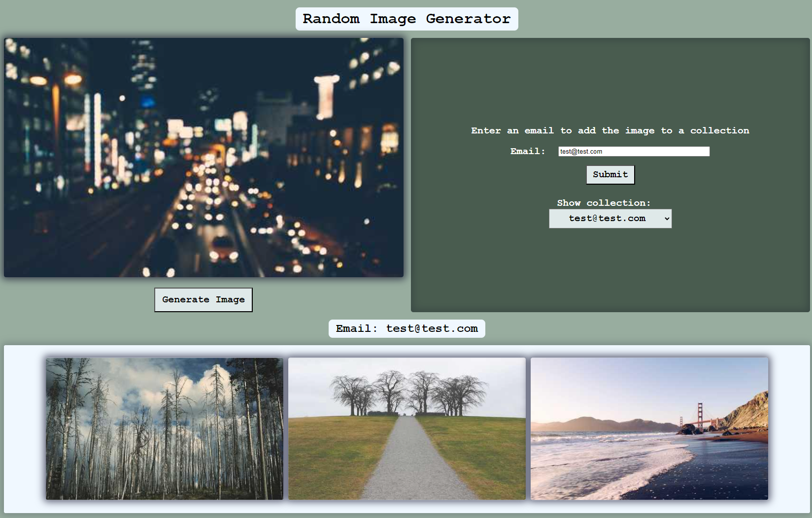Choose the Golden Gate beach thumbnail
The image size is (812, 518).
[649, 429]
